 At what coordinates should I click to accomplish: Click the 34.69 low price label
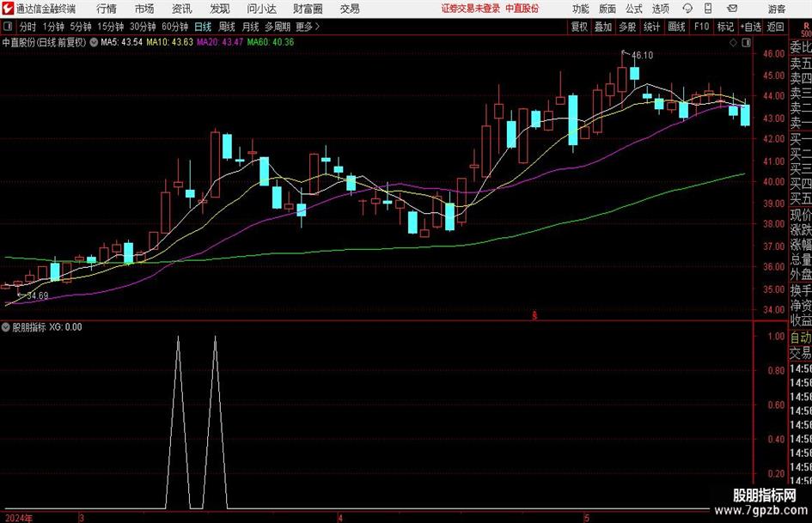[x=37, y=295]
